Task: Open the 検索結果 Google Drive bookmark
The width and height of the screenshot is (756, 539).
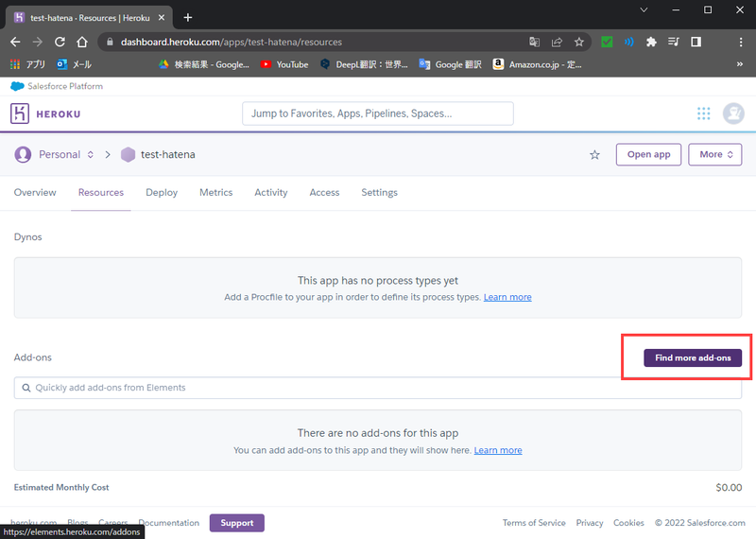Action: pyautogui.click(x=204, y=64)
